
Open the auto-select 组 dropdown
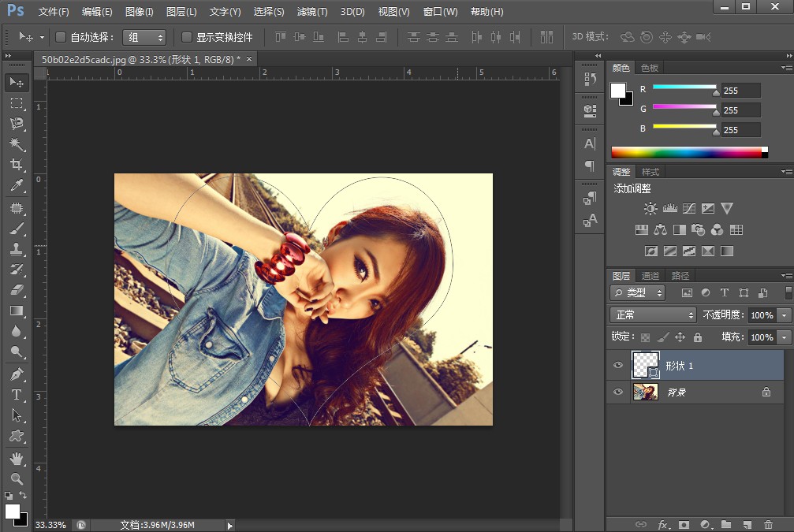tap(144, 38)
